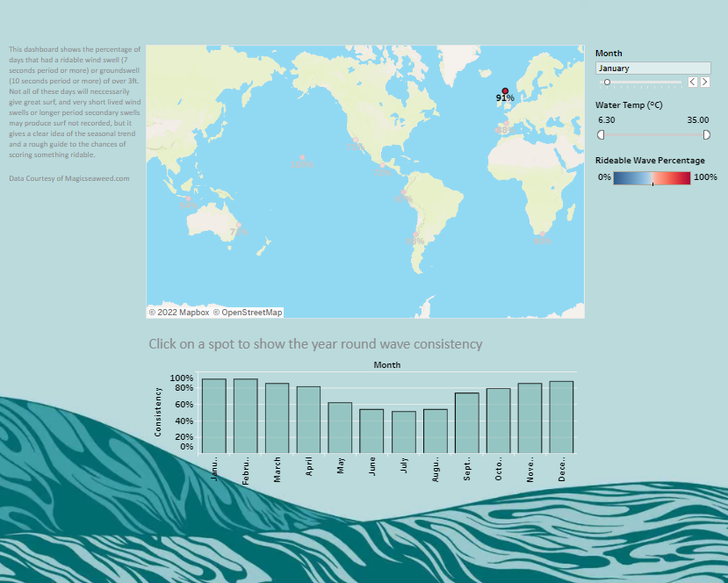Click the 88% spot marker near Spain
Viewport: 728px width, 583px height.
tap(504, 125)
